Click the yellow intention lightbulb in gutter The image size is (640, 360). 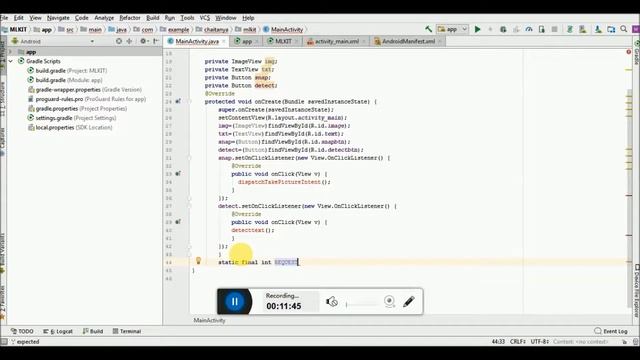[198, 261]
